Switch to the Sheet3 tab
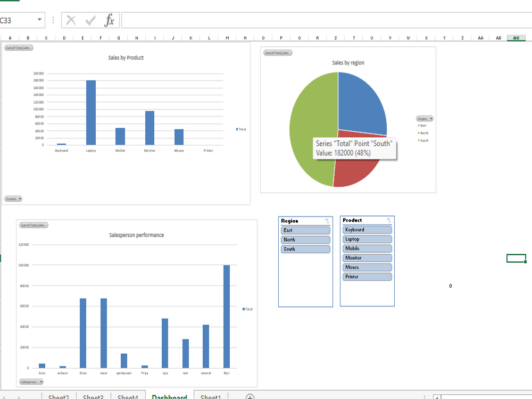This screenshot has width=532, height=399. point(93,396)
